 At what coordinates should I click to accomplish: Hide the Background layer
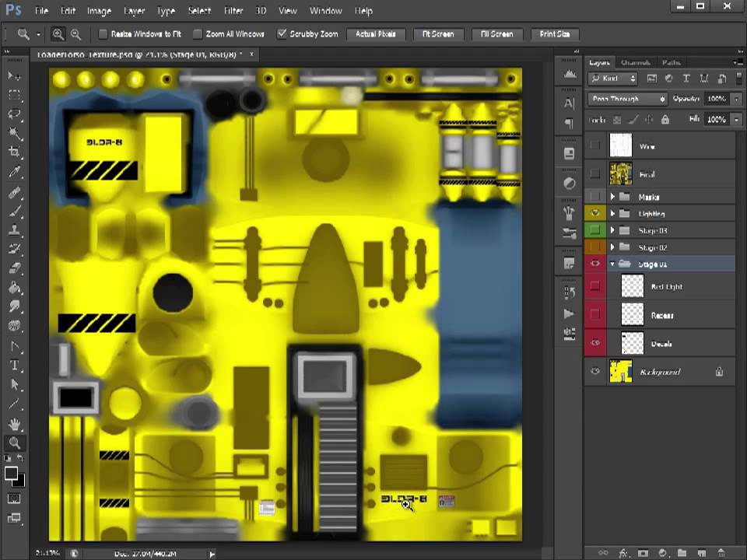(595, 372)
